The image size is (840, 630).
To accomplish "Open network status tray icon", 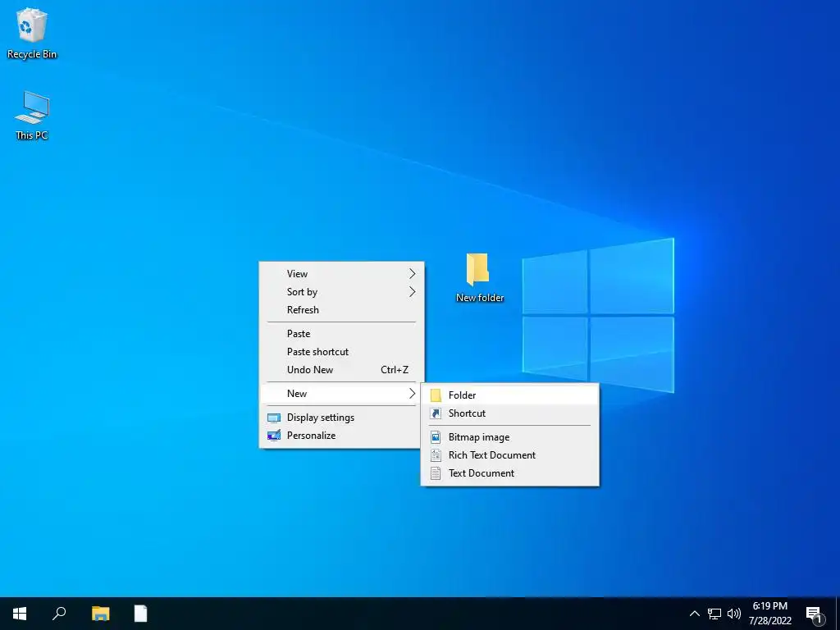I will 714,614.
